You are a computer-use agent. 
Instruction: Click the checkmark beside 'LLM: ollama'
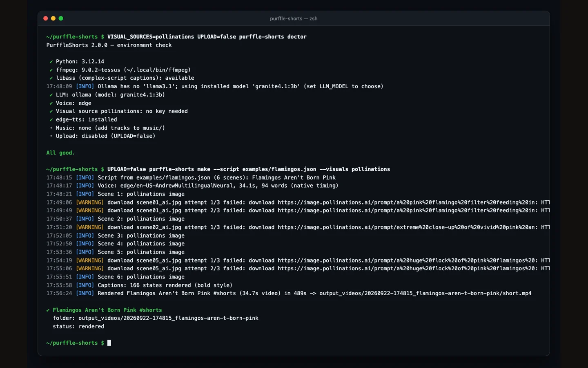pyautogui.click(x=51, y=95)
